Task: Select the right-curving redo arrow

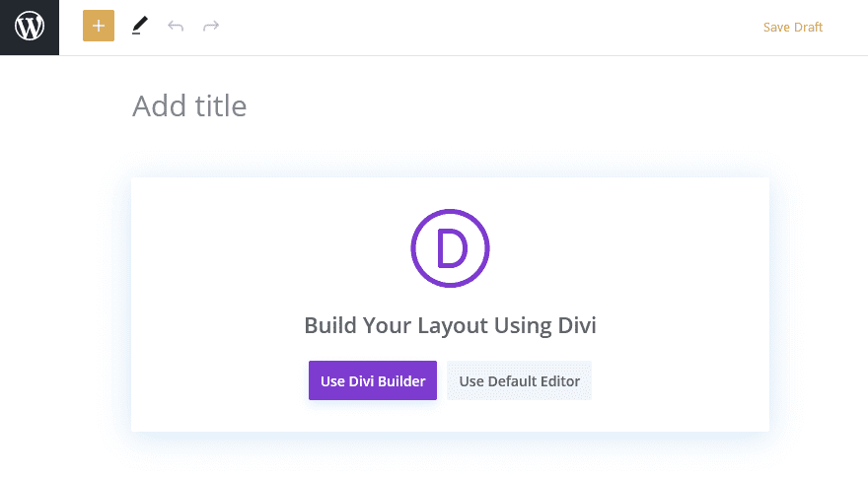Action: tap(211, 26)
